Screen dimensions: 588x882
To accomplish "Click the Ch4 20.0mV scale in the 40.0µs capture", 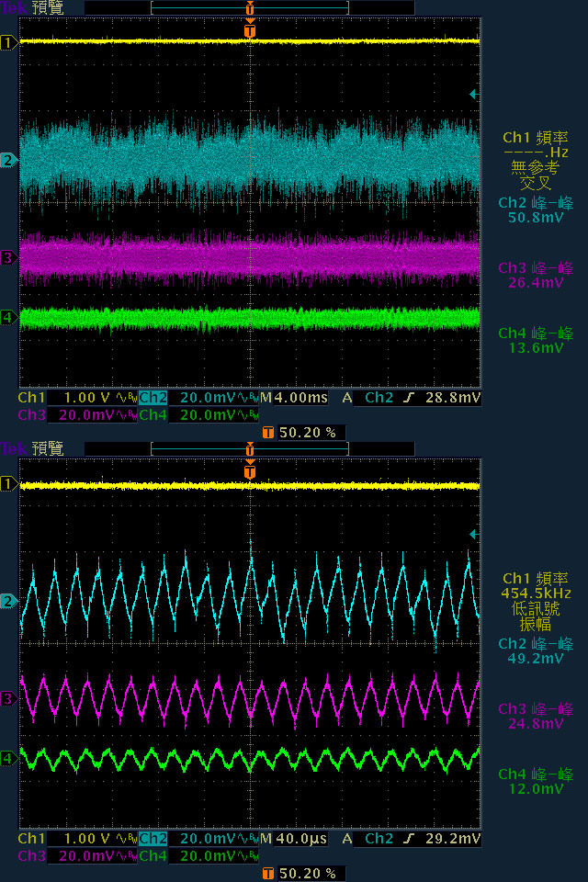I will 198,855.
